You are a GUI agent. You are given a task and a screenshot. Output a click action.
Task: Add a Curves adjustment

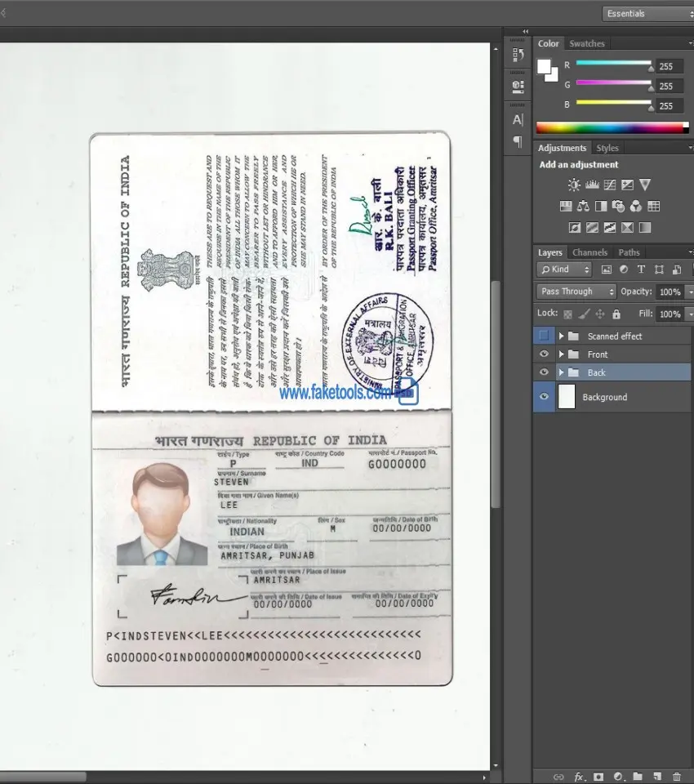click(609, 185)
